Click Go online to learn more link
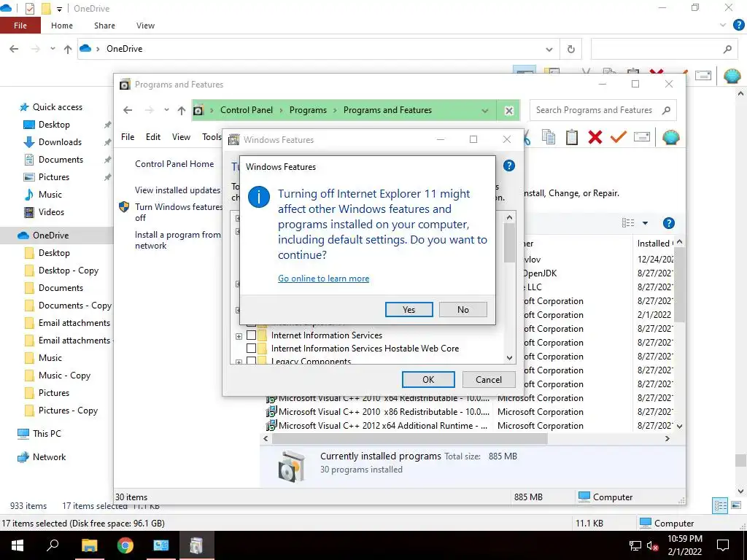Viewport: 747px width, 560px height. coord(323,278)
